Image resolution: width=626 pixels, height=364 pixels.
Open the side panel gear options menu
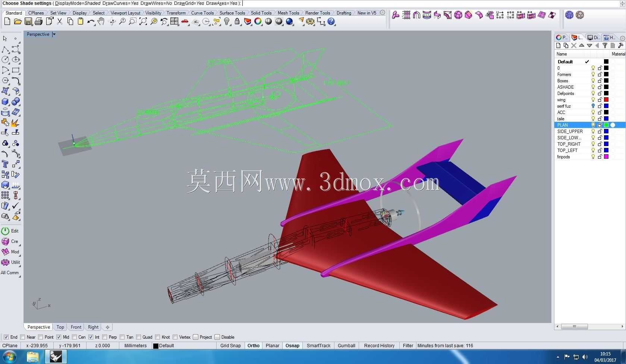pyautogui.click(x=622, y=38)
